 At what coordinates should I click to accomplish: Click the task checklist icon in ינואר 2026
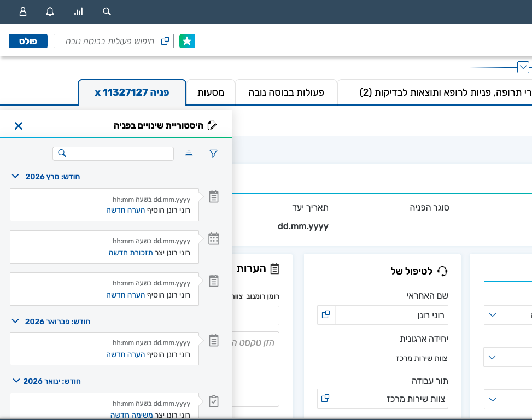[x=213, y=401]
